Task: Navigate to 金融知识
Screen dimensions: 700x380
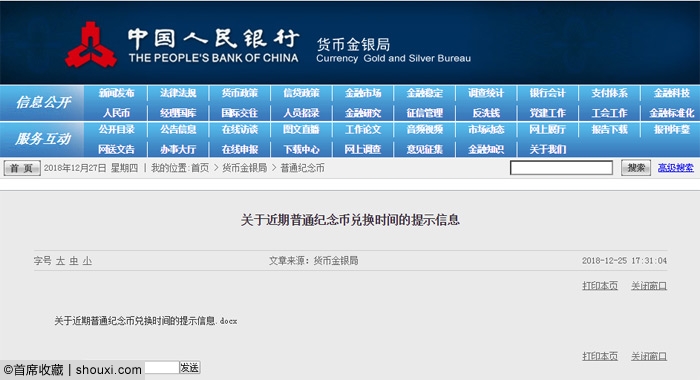Action: pyautogui.click(x=486, y=149)
